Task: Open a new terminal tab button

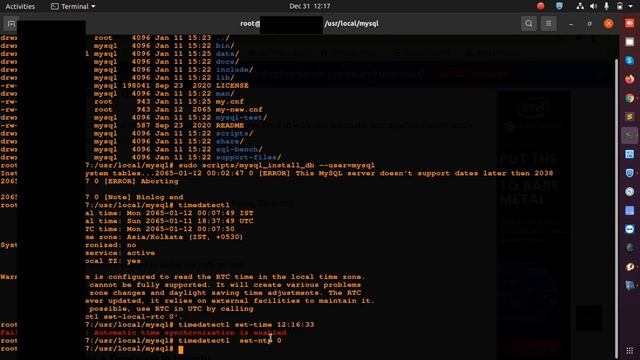Action: tap(11, 24)
